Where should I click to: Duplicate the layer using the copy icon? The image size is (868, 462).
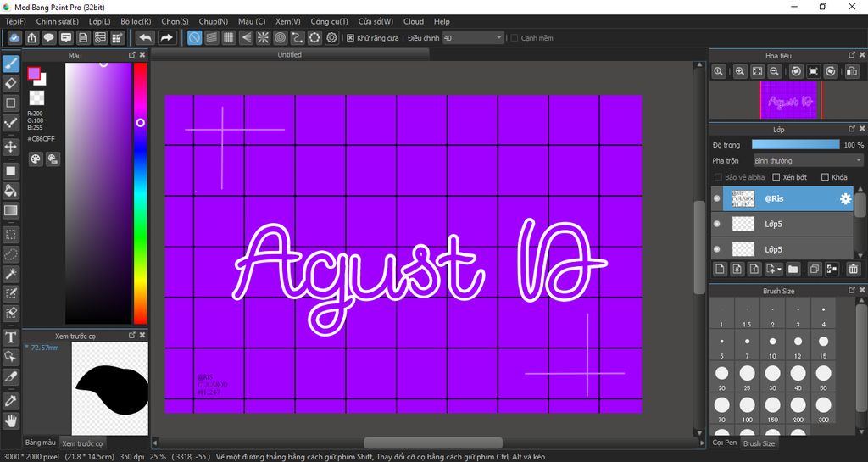pos(815,269)
